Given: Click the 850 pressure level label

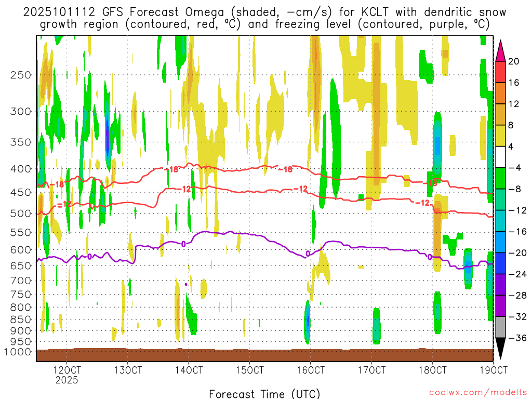Looking at the screenshot, I should (21, 320).
